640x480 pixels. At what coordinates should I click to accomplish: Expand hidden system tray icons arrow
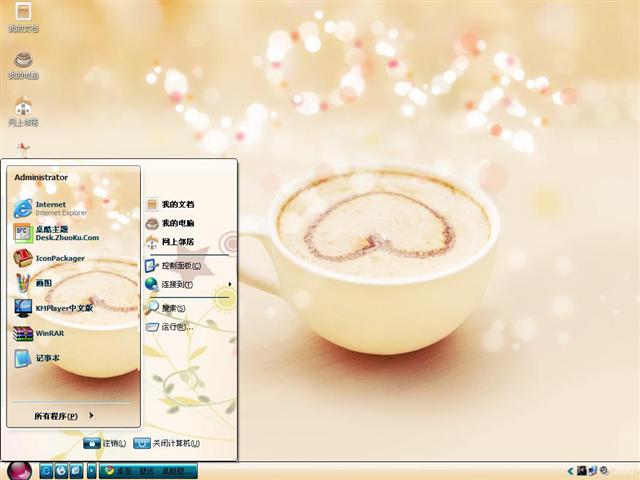[571, 471]
